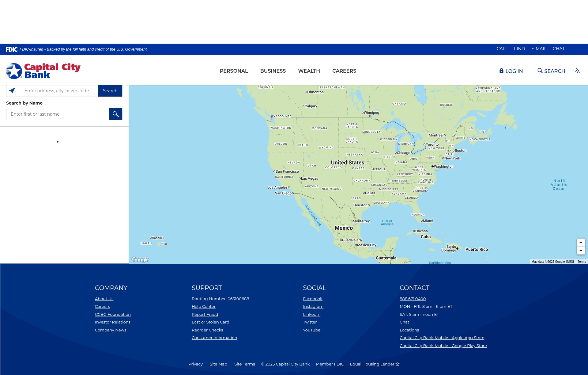The height and width of the screenshot is (375, 588).
Task: Open the BUSINESS menu
Action: coord(273,71)
